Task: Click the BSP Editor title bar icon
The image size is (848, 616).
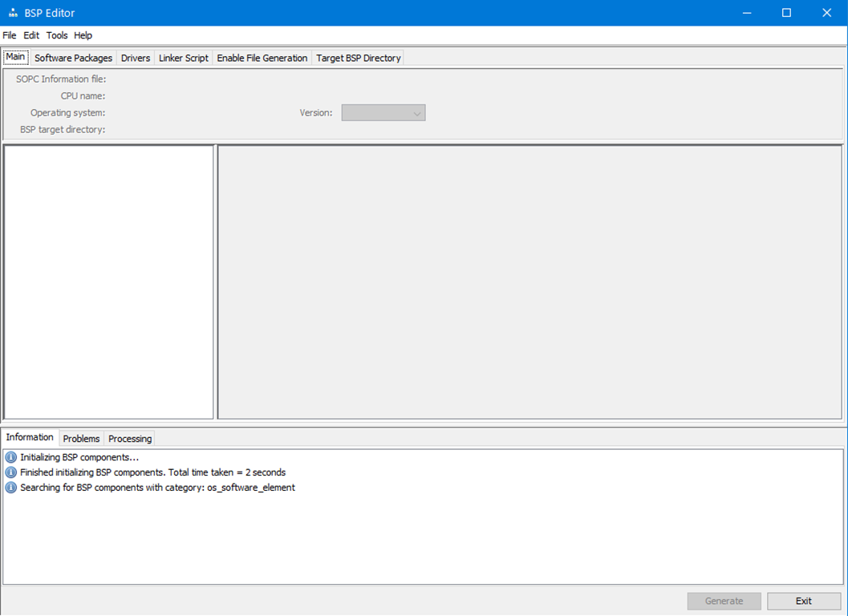Action: click(13, 13)
